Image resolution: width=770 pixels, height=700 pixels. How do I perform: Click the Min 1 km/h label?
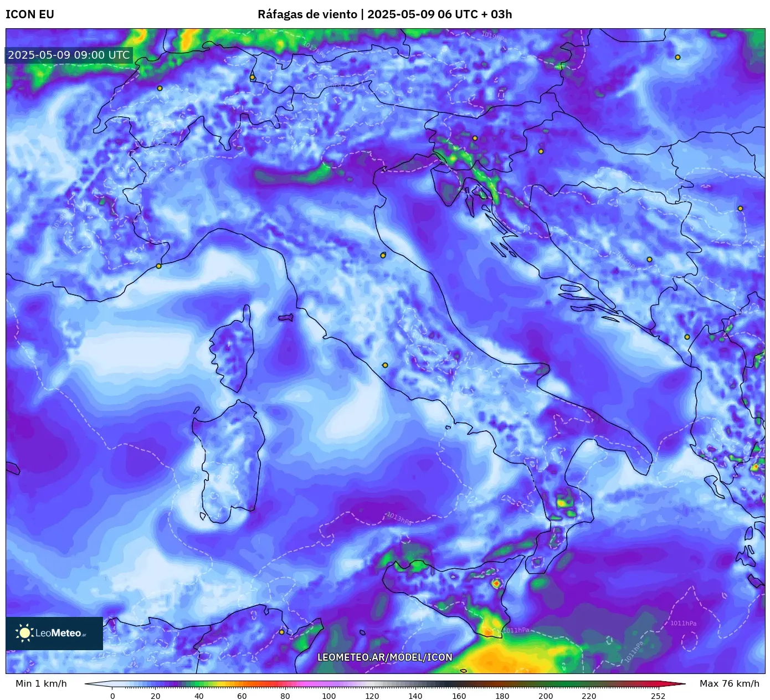[41, 683]
